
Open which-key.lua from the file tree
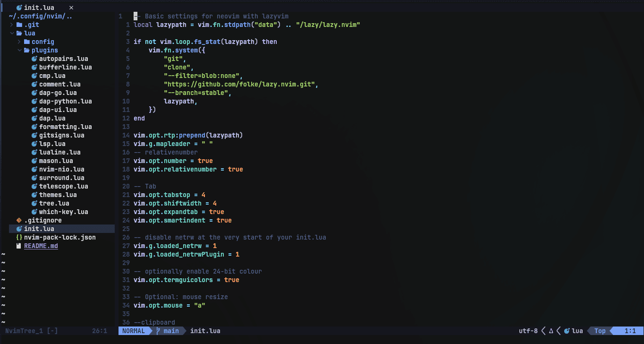[64, 212]
